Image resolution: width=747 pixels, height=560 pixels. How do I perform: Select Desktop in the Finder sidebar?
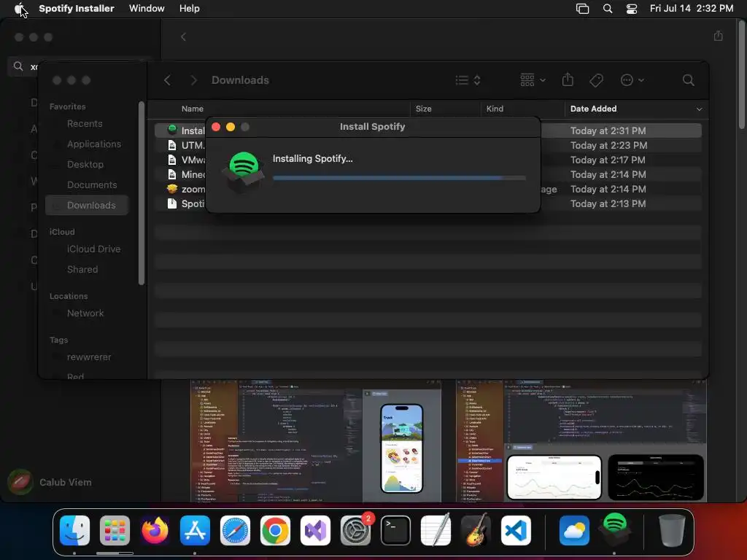point(85,165)
